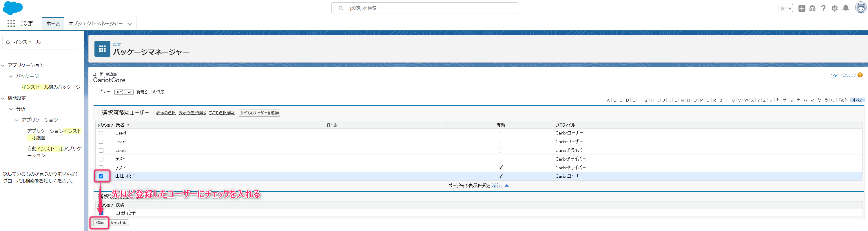Image resolution: width=868 pixels, height=231 pixels.
Task: Focus the [設定] を検索 global search box
Action: point(424,8)
